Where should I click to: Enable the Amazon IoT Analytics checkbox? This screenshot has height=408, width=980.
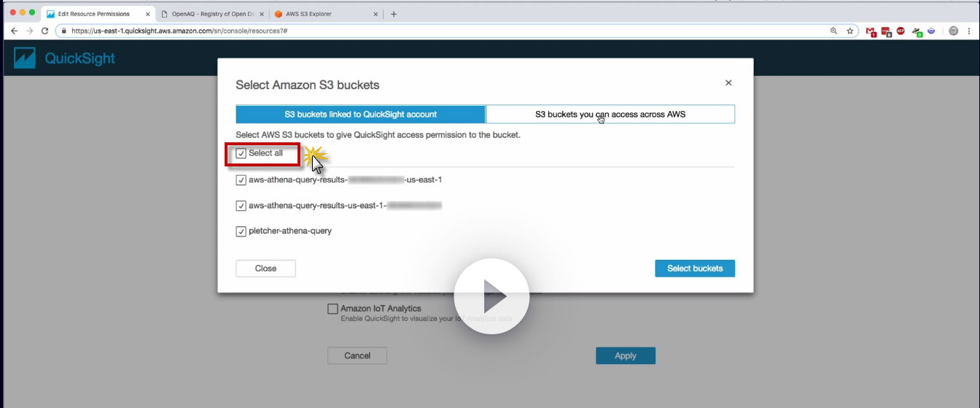click(332, 309)
